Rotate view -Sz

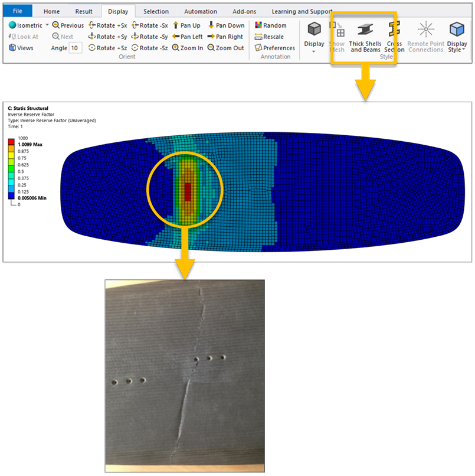pyautogui.click(x=150, y=48)
